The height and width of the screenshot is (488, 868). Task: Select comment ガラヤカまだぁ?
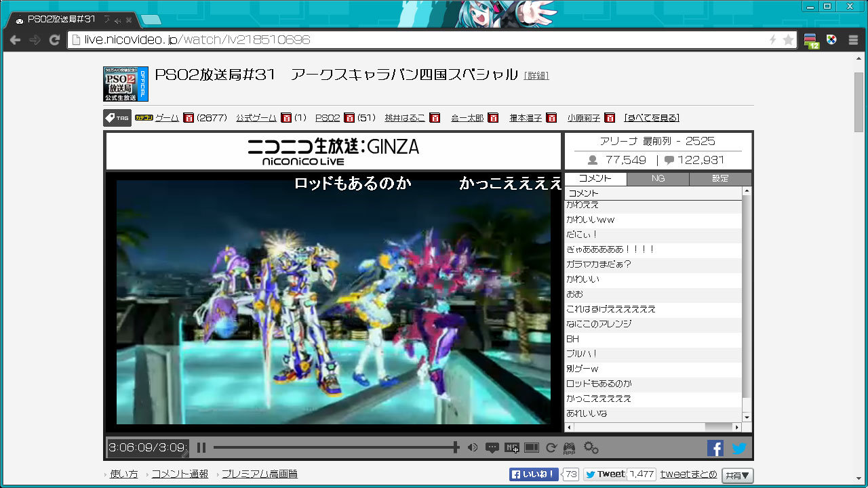(x=653, y=264)
